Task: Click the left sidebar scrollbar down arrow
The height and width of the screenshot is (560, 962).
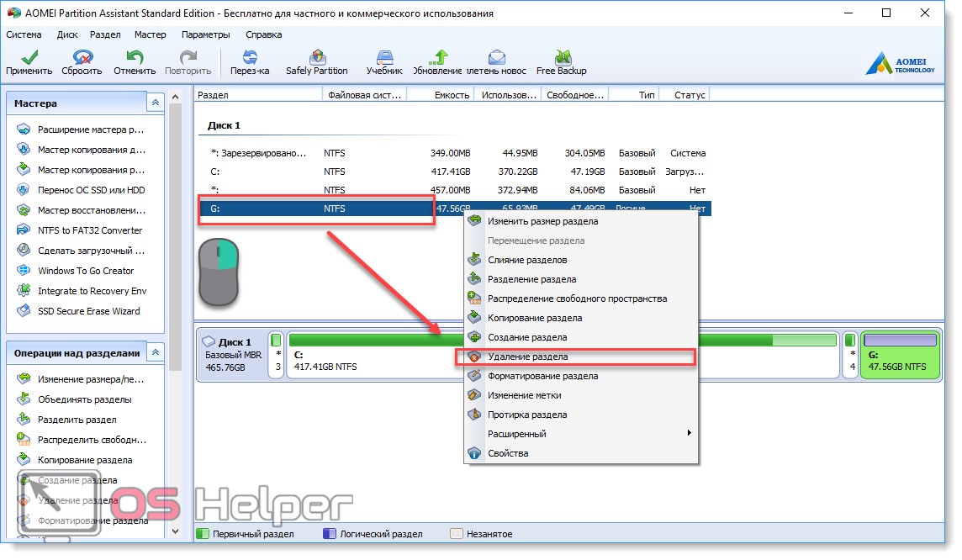Action: tap(175, 531)
